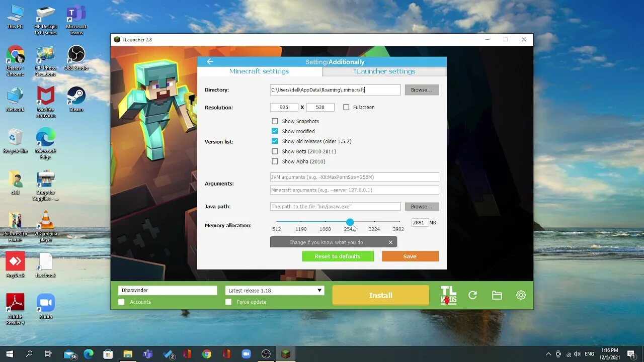Open the dell user folder icon
This screenshot has height=362, width=644.
click(15, 183)
